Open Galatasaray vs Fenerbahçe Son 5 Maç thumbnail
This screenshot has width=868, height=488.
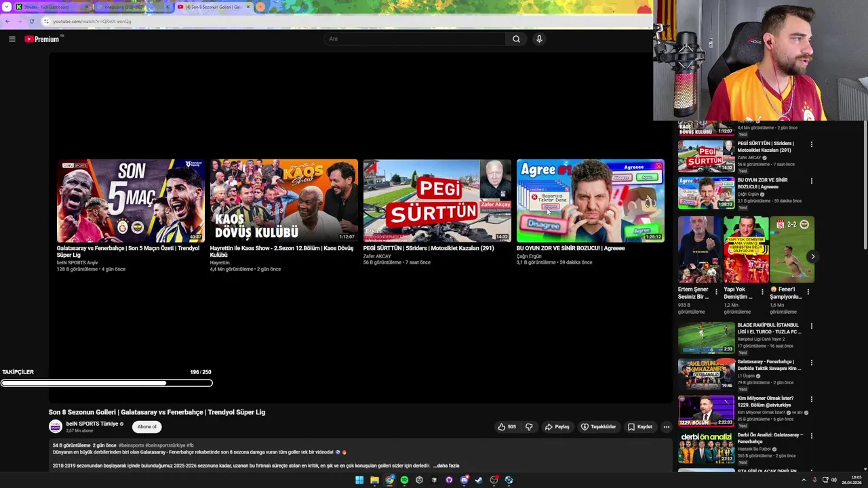coord(130,201)
